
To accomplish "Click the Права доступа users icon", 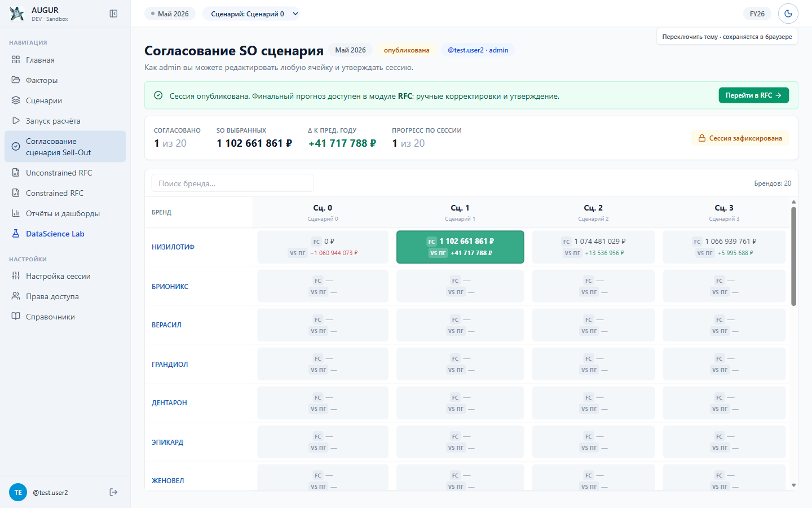I will point(16,296).
